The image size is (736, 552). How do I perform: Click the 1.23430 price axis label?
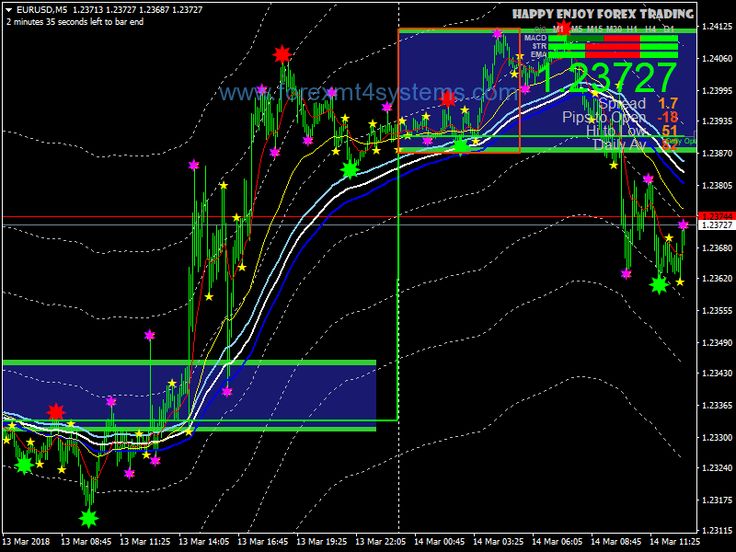pos(717,373)
